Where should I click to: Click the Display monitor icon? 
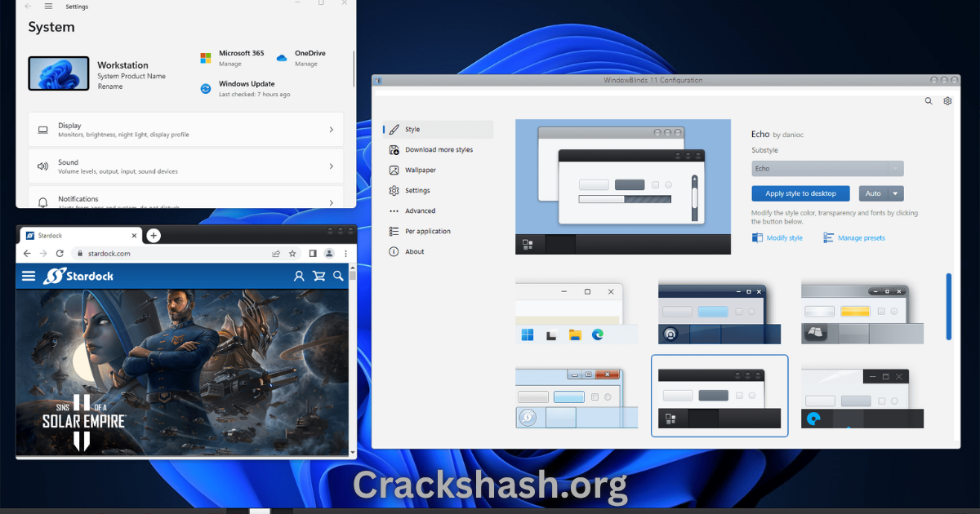[43, 130]
